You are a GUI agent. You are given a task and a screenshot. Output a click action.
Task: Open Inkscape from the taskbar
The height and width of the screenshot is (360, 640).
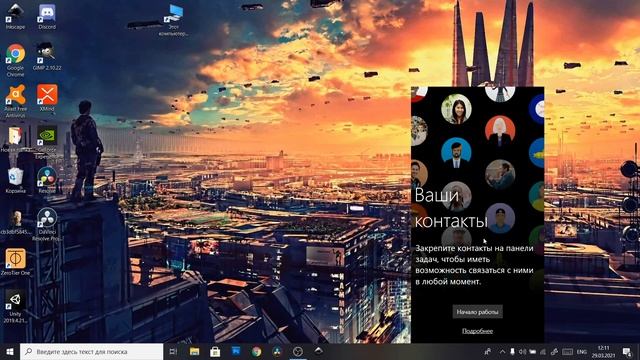coord(319,351)
